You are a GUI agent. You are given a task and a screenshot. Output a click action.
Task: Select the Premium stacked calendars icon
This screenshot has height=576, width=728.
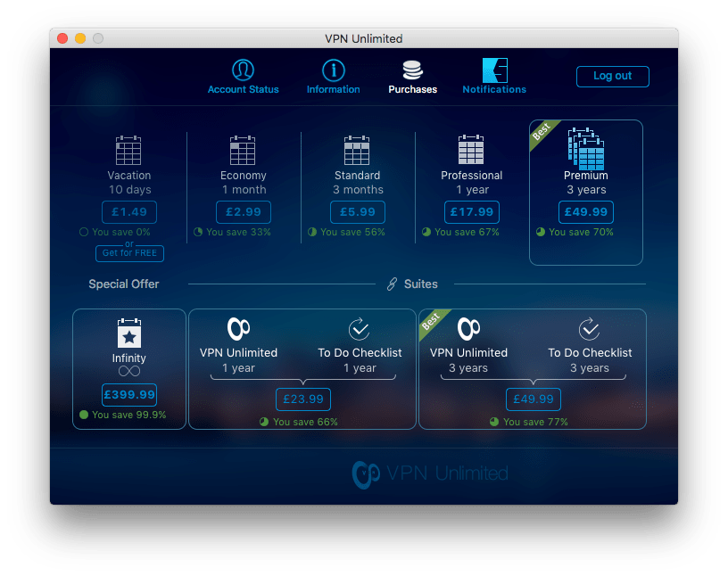pos(585,148)
